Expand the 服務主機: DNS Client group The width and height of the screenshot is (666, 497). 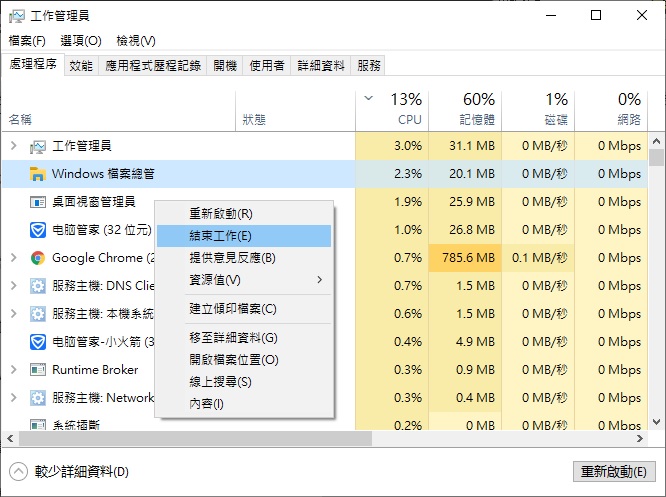(14, 286)
